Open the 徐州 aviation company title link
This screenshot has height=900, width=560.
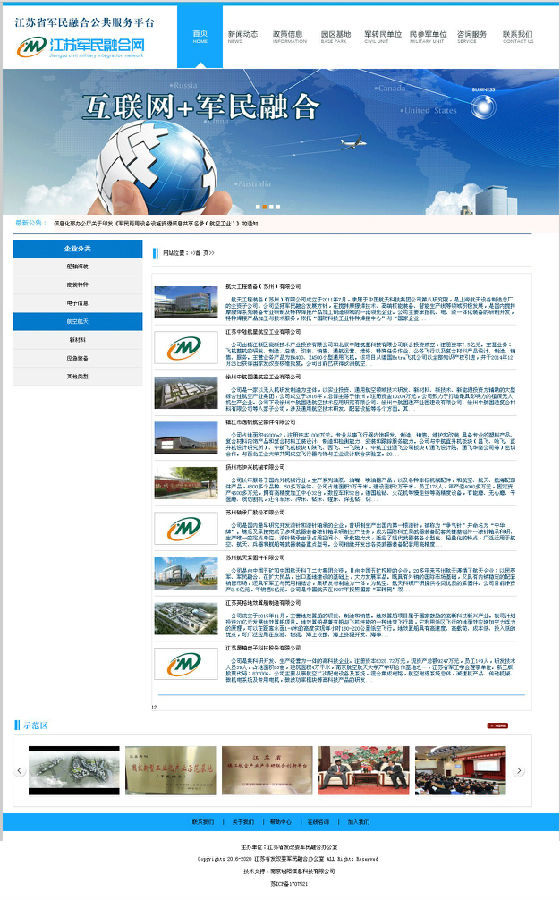[263, 377]
